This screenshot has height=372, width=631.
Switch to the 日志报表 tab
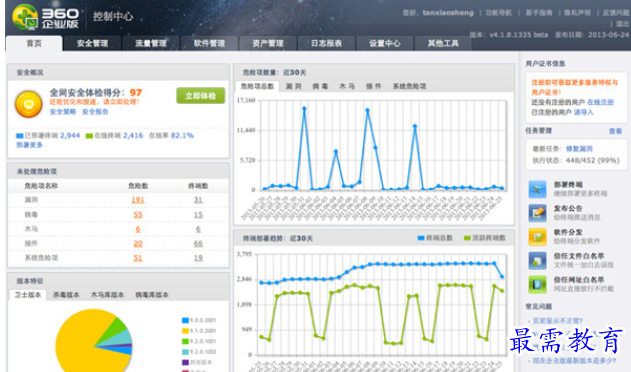tap(326, 43)
